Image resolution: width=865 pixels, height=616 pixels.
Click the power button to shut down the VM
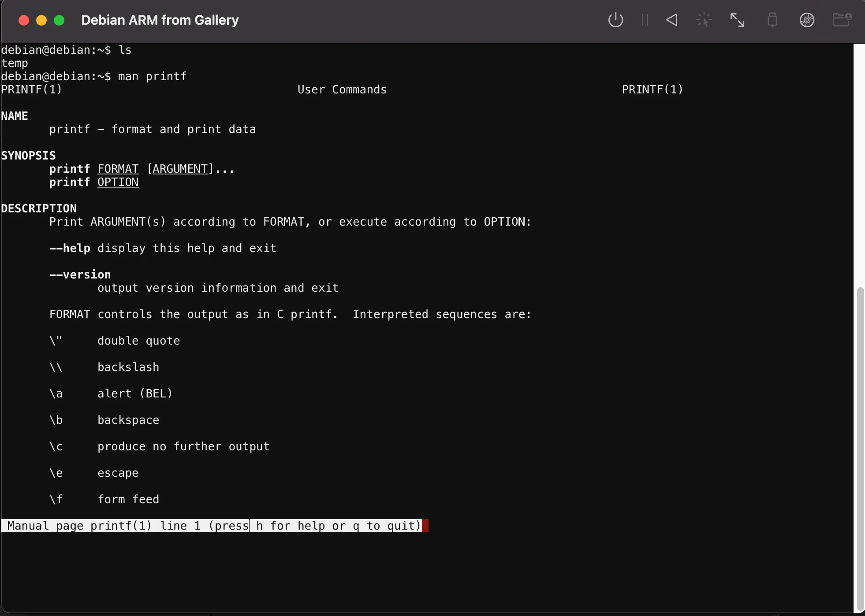(x=615, y=20)
